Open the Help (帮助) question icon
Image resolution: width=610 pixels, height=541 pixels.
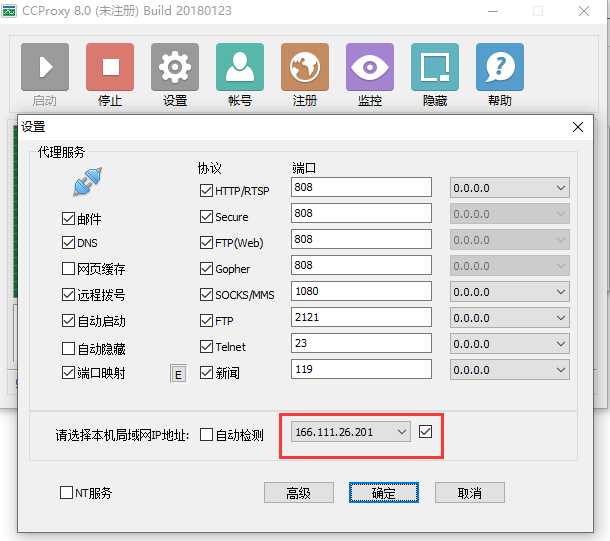[x=500, y=67]
